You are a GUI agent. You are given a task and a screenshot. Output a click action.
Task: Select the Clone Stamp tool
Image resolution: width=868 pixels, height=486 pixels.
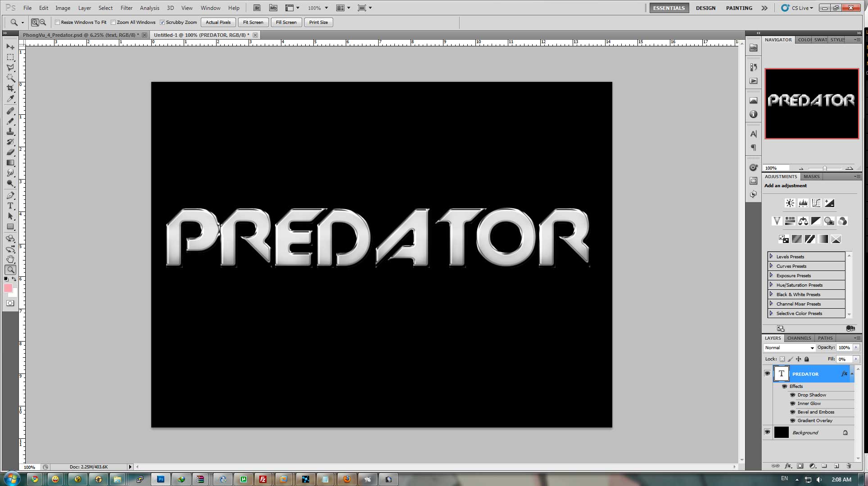pos(10,131)
